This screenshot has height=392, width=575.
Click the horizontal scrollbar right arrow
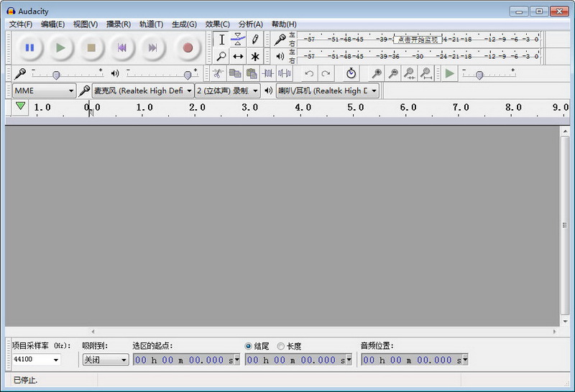pyautogui.click(x=554, y=332)
